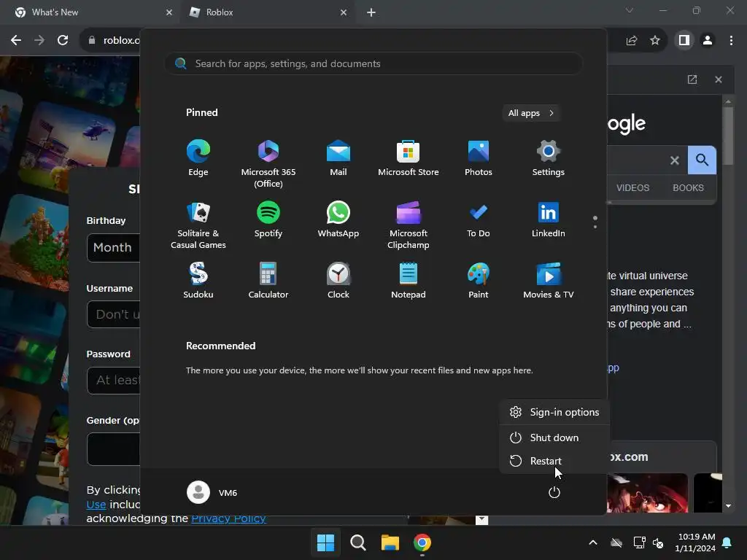Open the taskbar clock and date

tap(695, 542)
